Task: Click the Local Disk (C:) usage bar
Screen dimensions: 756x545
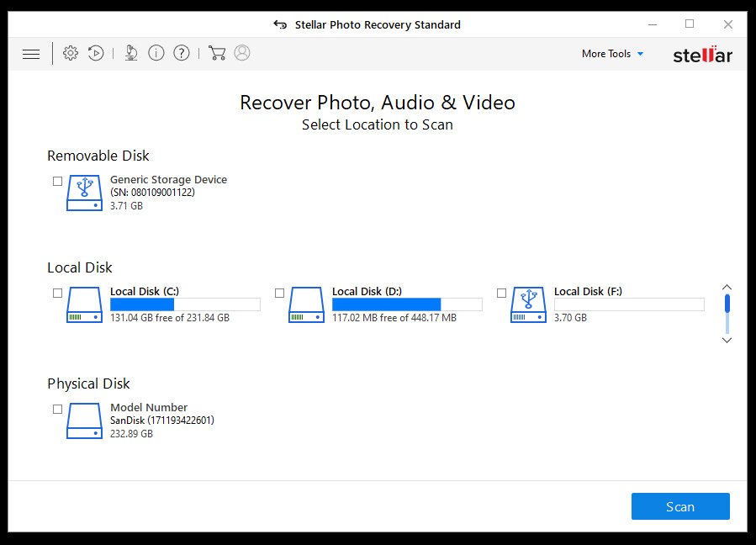Action: [x=185, y=304]
